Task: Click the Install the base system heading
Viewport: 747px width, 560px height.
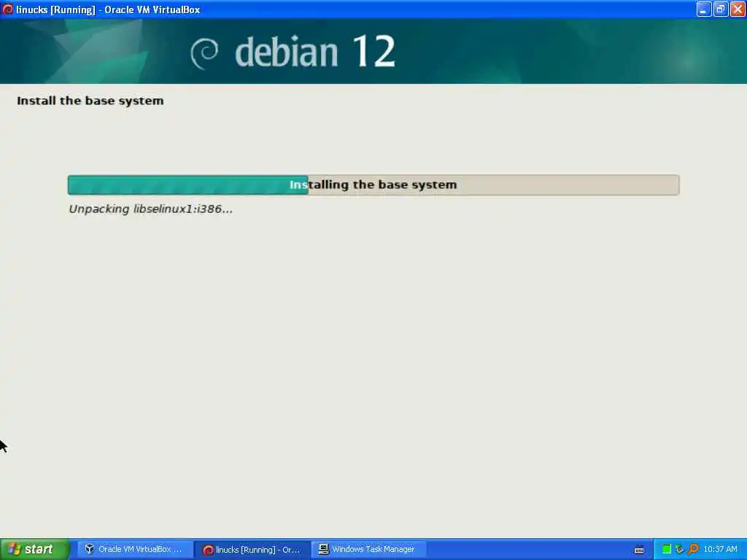Action: click(90, 101)
